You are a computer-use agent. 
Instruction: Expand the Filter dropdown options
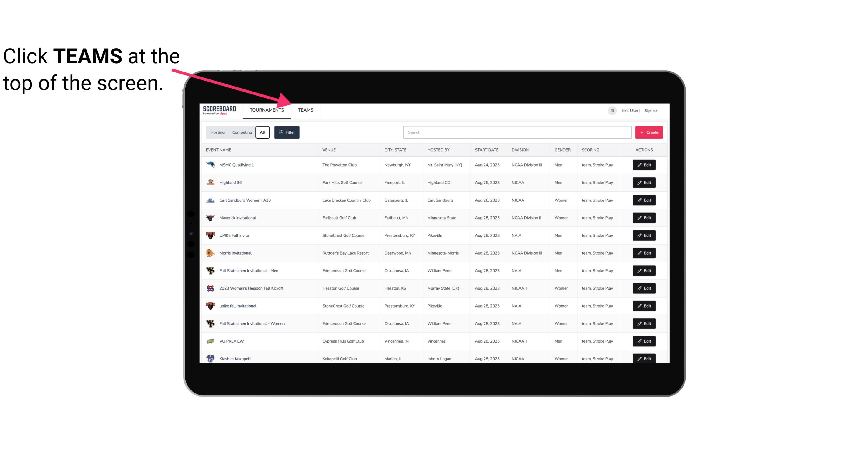(286, 132)
